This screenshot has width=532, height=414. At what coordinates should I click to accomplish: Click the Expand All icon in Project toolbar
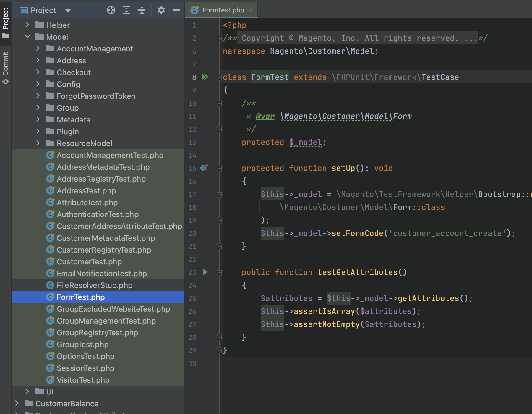tap(126, 10)
